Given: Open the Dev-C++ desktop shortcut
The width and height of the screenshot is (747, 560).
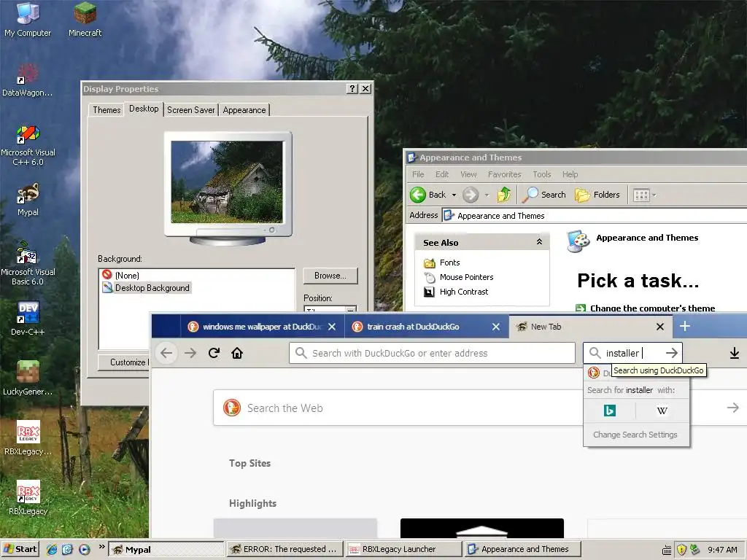Looking at the screenshot, I should [x=28, y=319].
